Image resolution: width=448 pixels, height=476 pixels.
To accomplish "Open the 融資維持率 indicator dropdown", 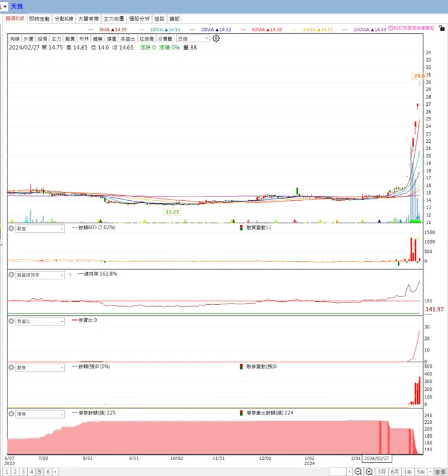I will (x=40, y=275).
